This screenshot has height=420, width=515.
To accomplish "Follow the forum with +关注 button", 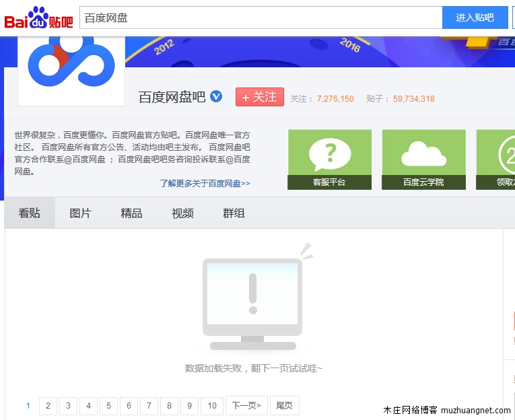I will tap(259, 97).
